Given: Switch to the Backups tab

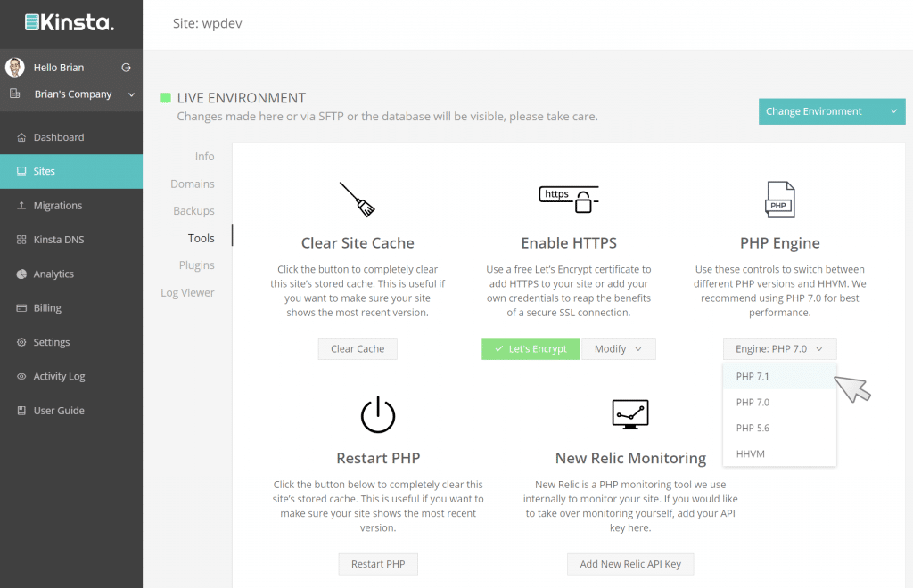Looking at the screenshot, I should click(193, 211).
